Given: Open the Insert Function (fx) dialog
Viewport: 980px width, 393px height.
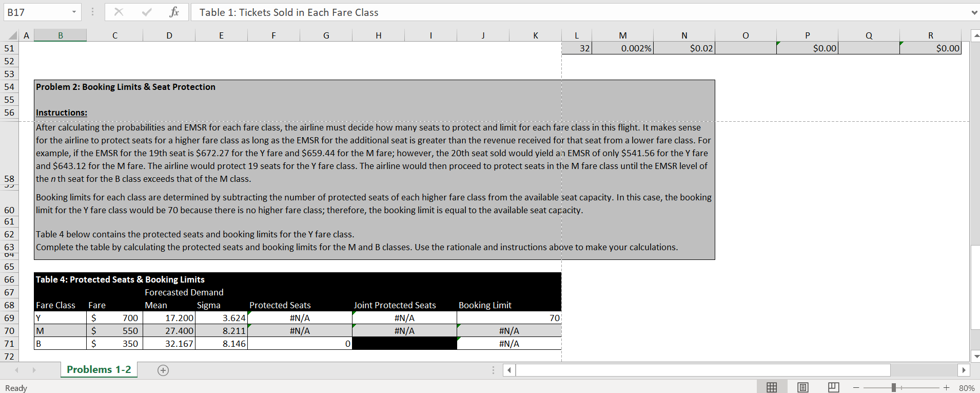Looking at the screenshot, I should (174, 12).
